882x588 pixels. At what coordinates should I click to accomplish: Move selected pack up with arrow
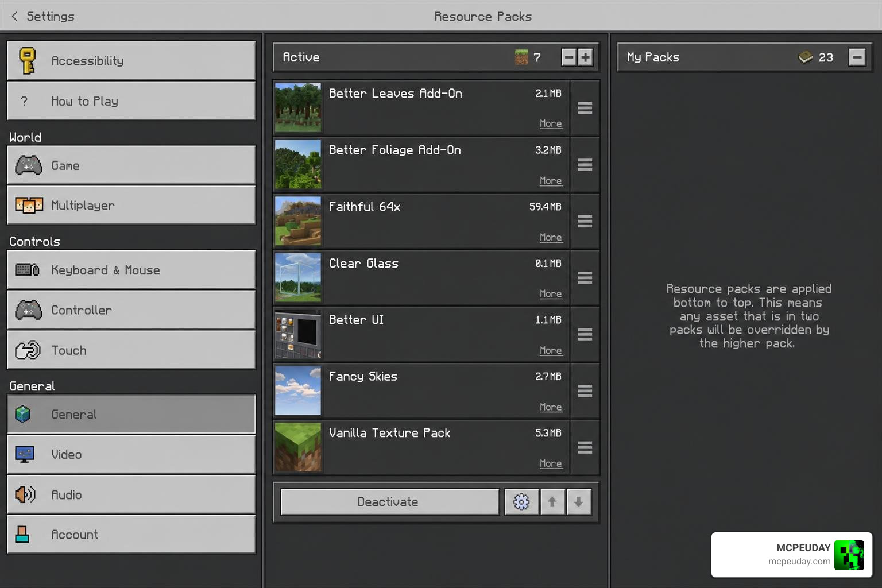tap(552, 502)
